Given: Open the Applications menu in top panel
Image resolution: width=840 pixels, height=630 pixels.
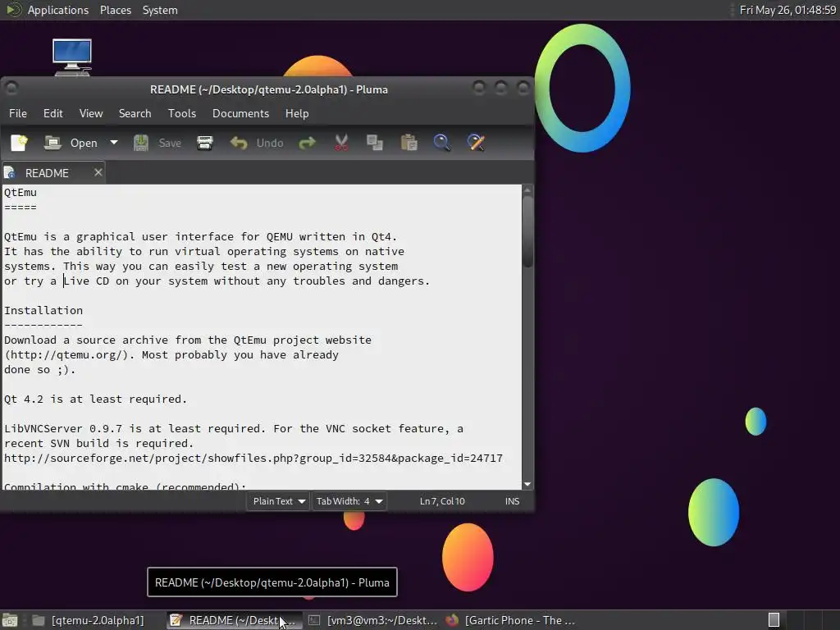Looking at the screenshot, I should point(58,10).
